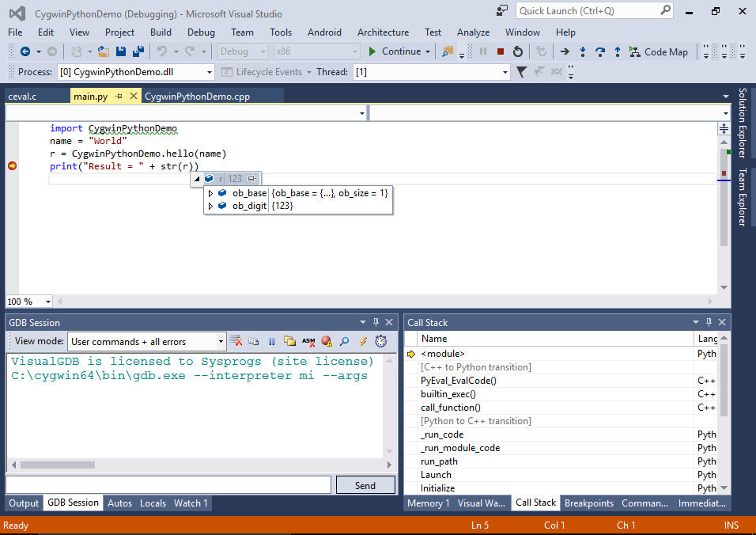Click the ASM icon in GDB Session
Viewport: 756px width, 535px height.
[308, 342]
